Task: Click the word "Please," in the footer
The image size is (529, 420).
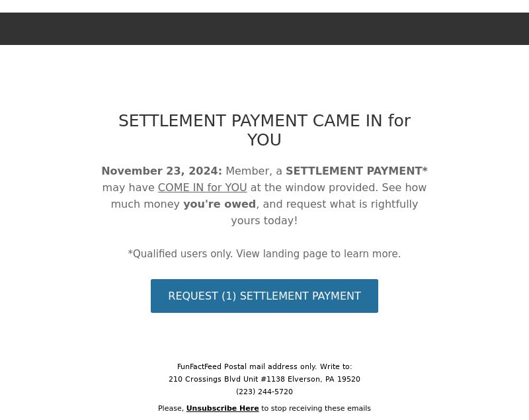Action: coord(171,408)
